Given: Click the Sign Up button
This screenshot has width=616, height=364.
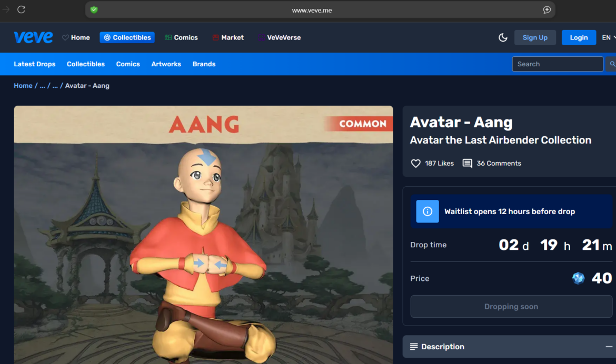Looking at the screenshot, I should tap(535, 37).
